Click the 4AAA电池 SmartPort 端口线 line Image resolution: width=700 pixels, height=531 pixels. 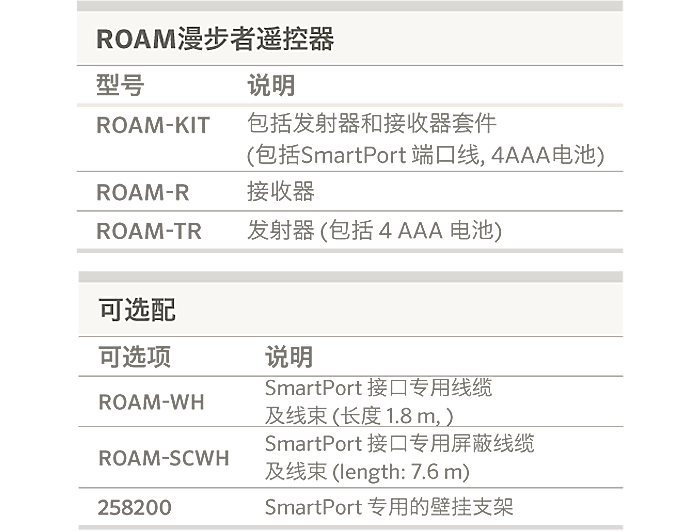click(x=426, y=155)
